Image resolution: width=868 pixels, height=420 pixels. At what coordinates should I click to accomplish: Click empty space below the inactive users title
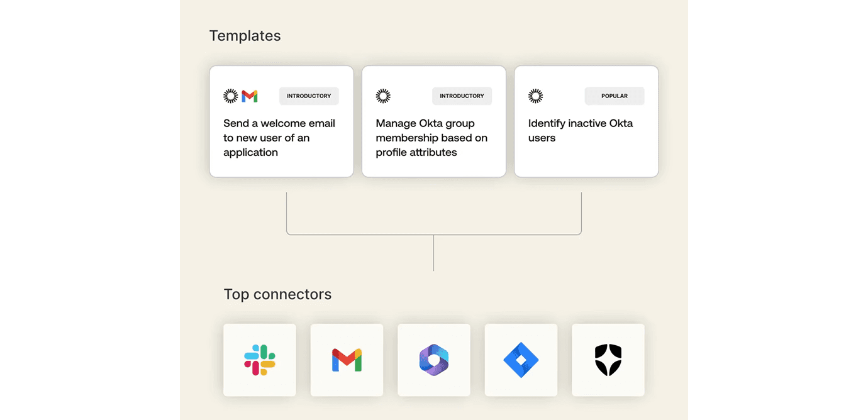[586, 161]
